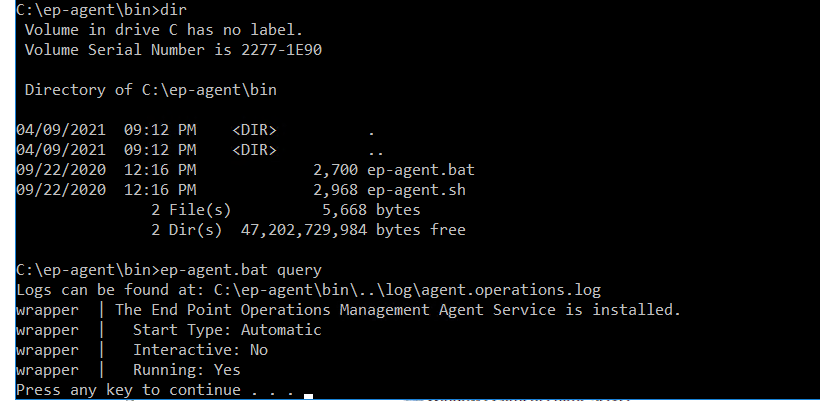Click the "2 File(s)" summary text

190,210
